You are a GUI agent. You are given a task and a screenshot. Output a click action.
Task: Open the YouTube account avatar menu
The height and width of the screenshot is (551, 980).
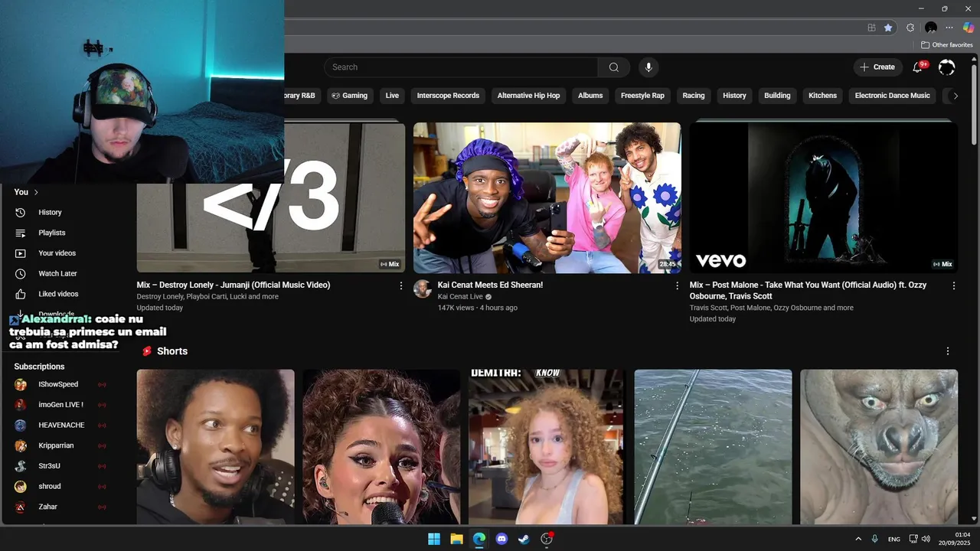click(x=947, y=67)
